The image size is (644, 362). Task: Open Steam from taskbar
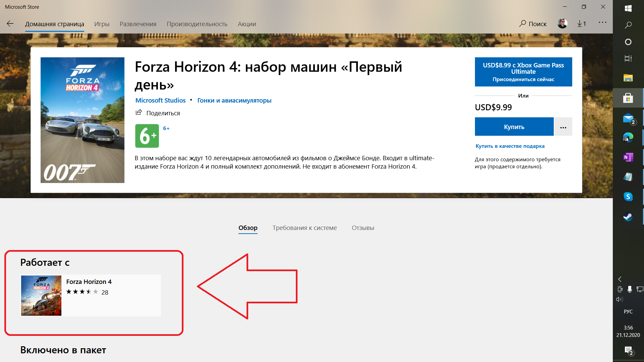click(628, 217)
